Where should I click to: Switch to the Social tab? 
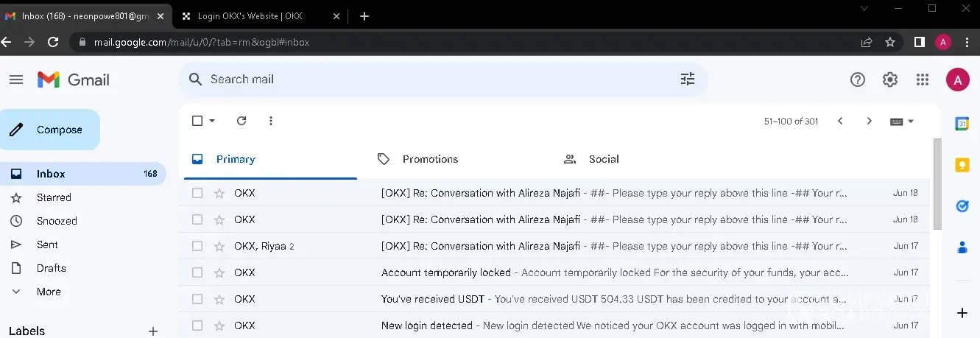tap(603, 159)
